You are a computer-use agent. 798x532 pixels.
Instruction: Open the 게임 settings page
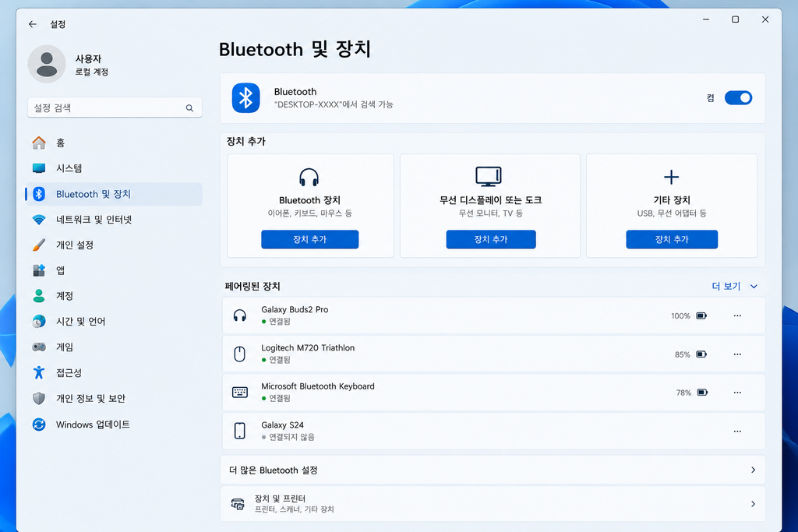pyautogui.click(x=114, y=347)
